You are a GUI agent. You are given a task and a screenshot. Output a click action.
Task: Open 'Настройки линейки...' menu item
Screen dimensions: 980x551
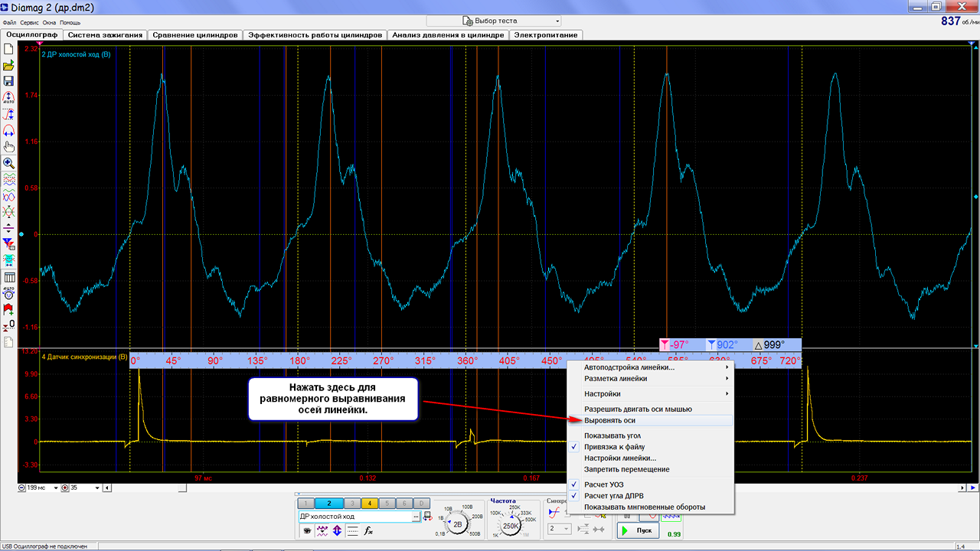pos(651,458)
